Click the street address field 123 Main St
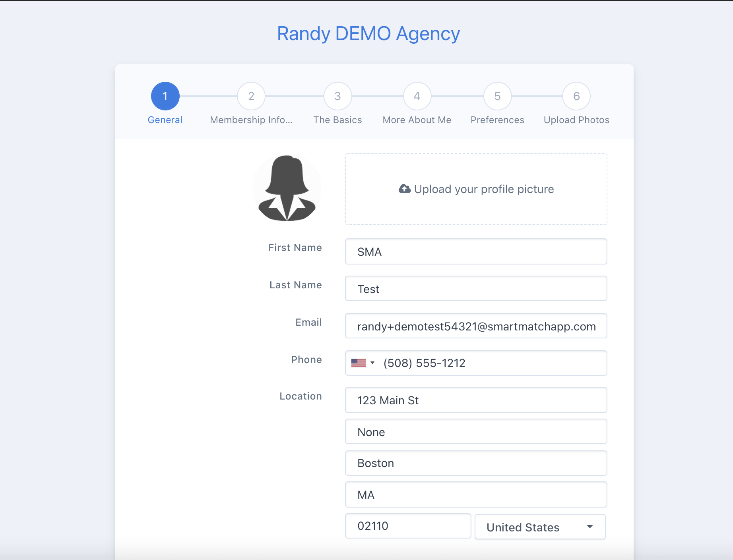 pyautogui.click(x=476, y=400)
